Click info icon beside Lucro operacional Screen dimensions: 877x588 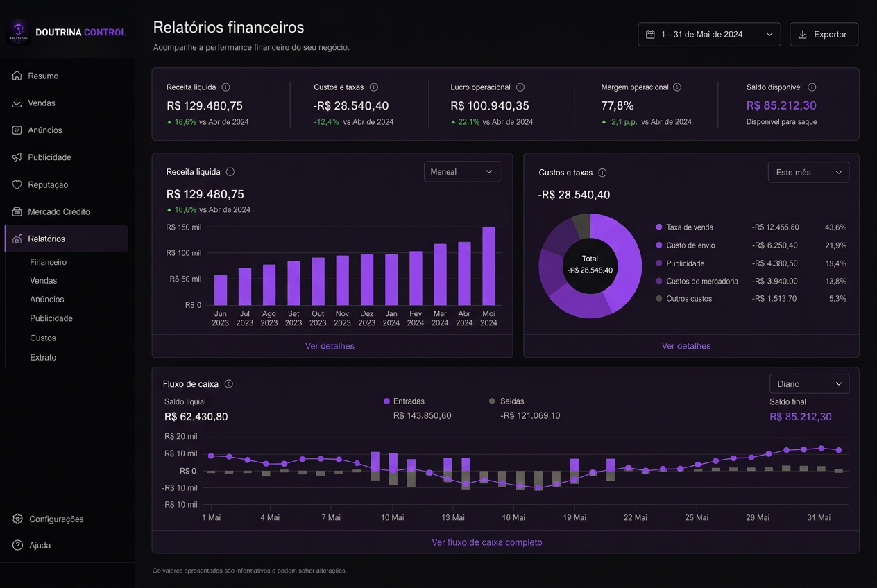[520, 87]
